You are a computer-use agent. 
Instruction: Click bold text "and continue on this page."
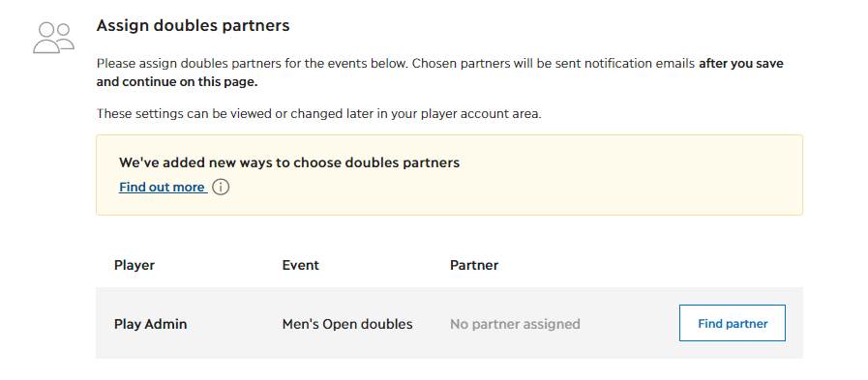[177, 82]
